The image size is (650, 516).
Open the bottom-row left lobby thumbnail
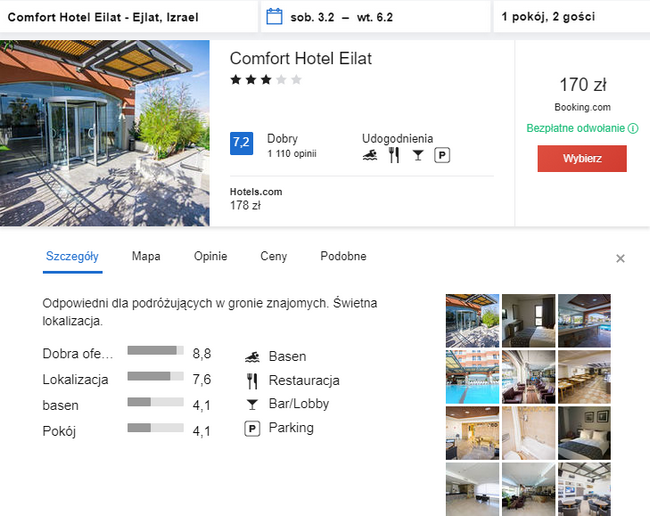pyautogui.click(x=473, y=489)
